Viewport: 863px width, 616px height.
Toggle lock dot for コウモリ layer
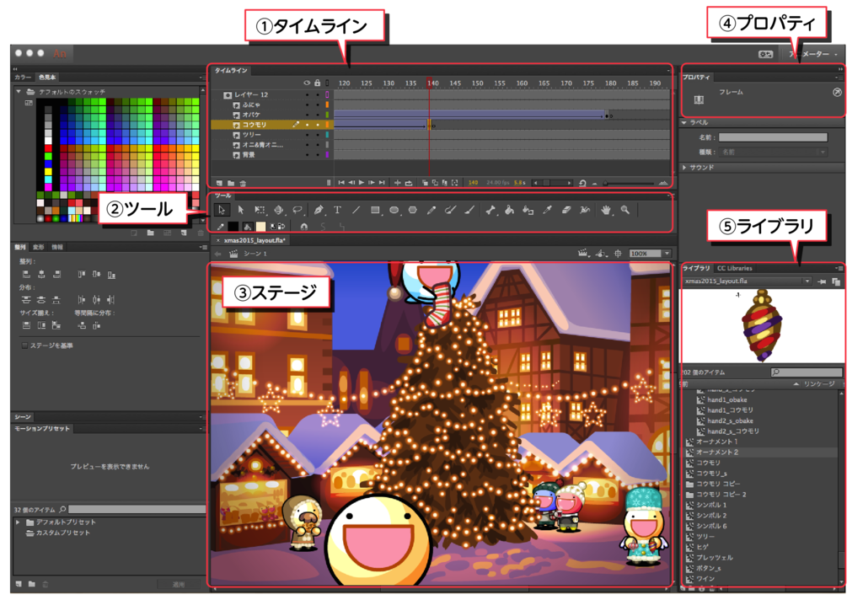(318, 125)
